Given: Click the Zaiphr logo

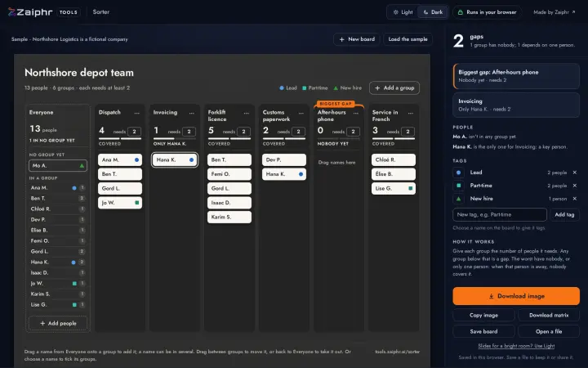Looking at the screenshot, I should point(30,12).
